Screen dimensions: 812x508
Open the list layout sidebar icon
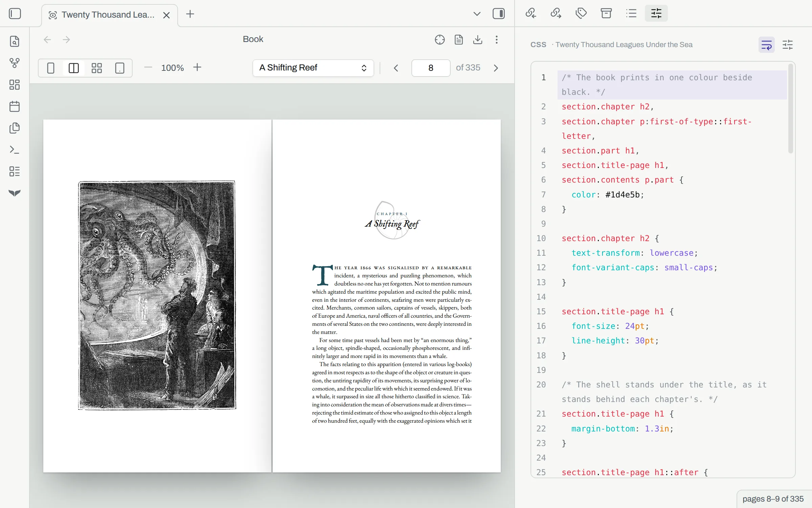pyautogui.click(x=15, y=171)
